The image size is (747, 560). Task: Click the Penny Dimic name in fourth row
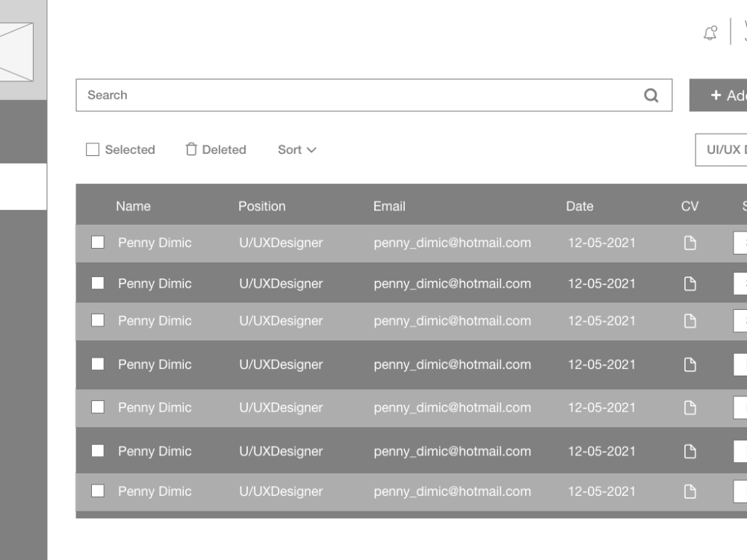155,365
